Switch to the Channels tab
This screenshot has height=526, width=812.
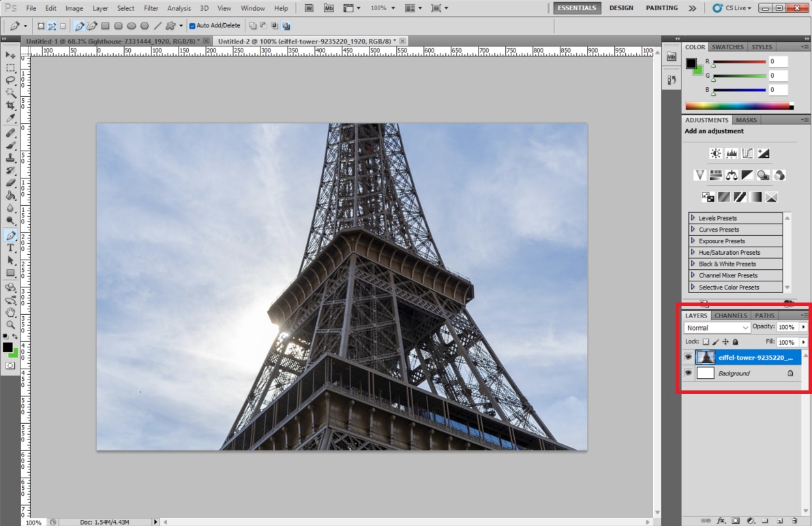(x=731, y=315)
